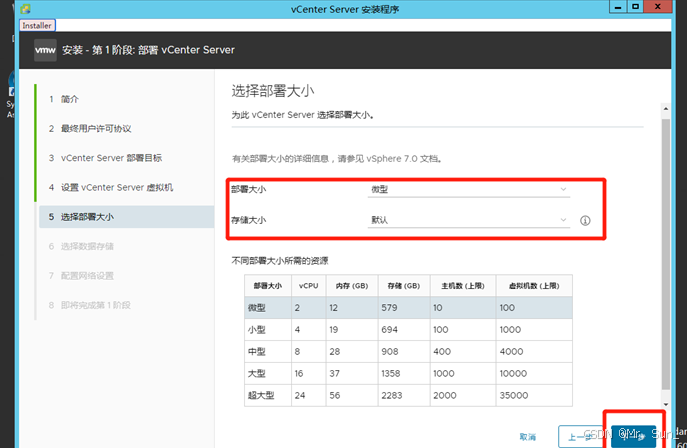Click the vCPU column header
This screenshot has height=448, width=687.
(x=308, y=286)
